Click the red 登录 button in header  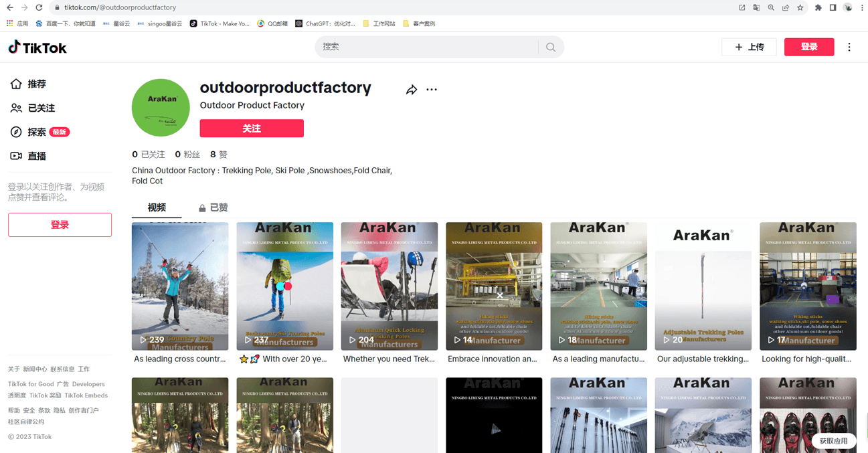pyautogui.click(x=809, y=47)
